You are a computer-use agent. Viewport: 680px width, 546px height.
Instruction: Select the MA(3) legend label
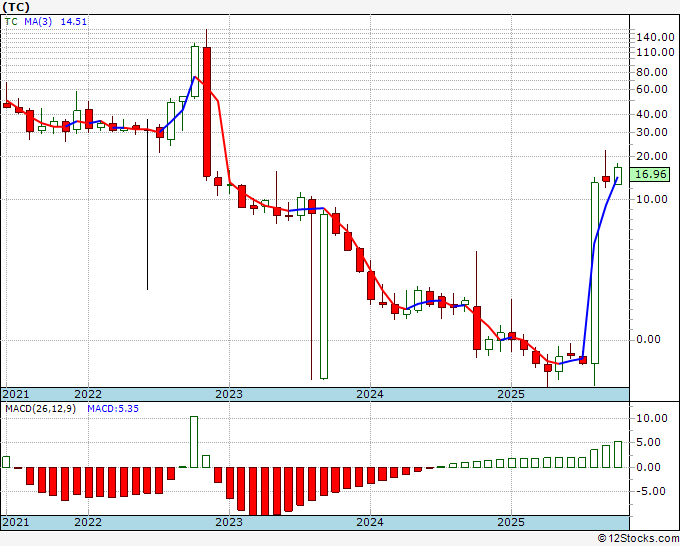point(38,21)
